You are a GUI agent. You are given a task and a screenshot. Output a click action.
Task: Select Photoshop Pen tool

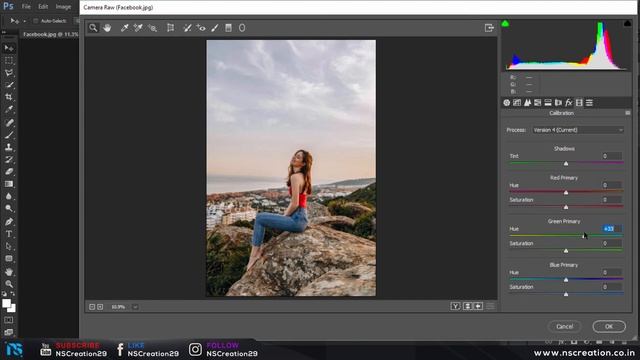pyautogui.click(x=9, y=222)
